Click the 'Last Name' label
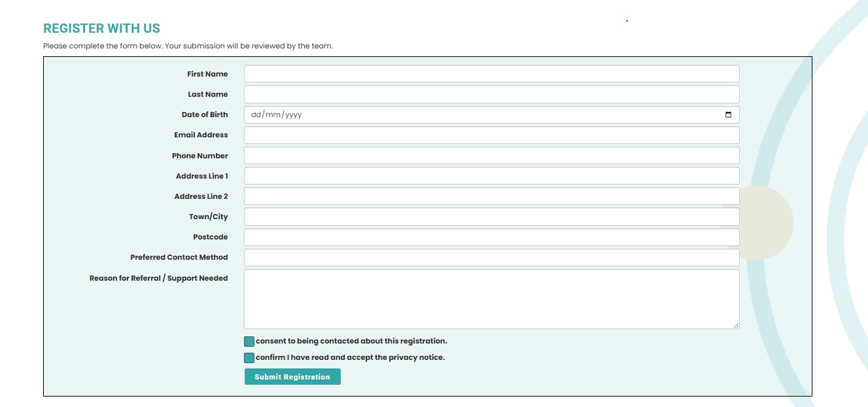Screen dimensions: 868x407 (x=208, y=94)
